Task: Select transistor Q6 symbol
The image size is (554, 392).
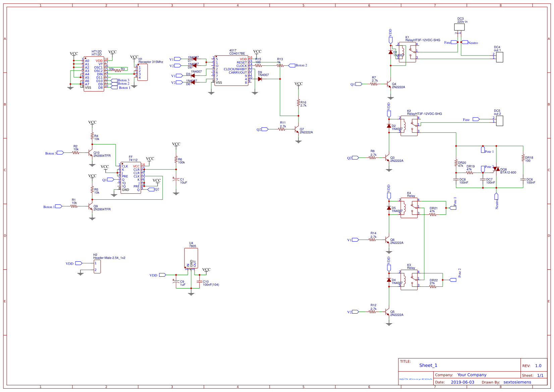Action: (x=387, y=240)
